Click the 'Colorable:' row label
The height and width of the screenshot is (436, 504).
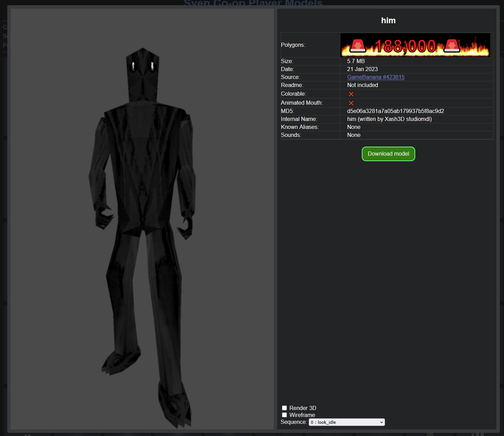click(293, 94)
